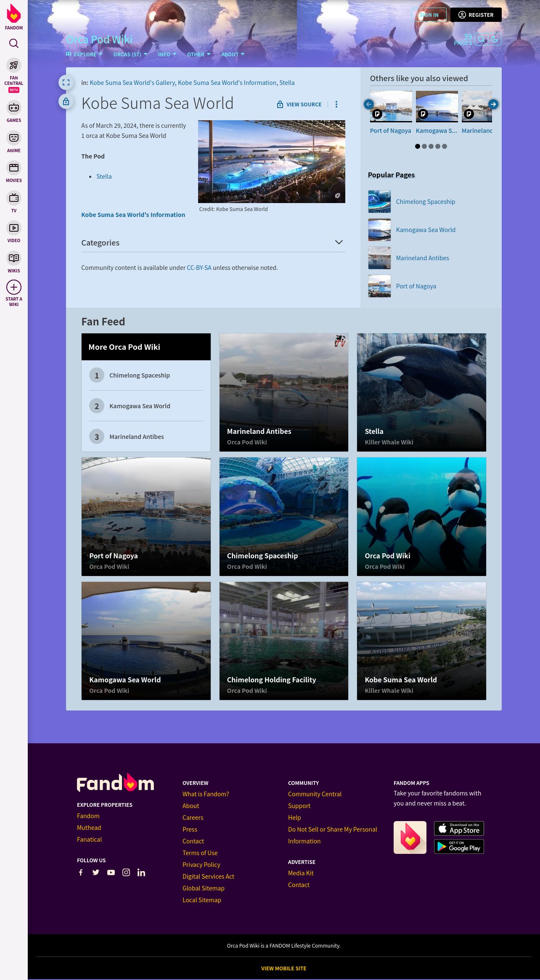Click the page lock icon
Screen dimensions: 540x980
(x=66, y=101)
